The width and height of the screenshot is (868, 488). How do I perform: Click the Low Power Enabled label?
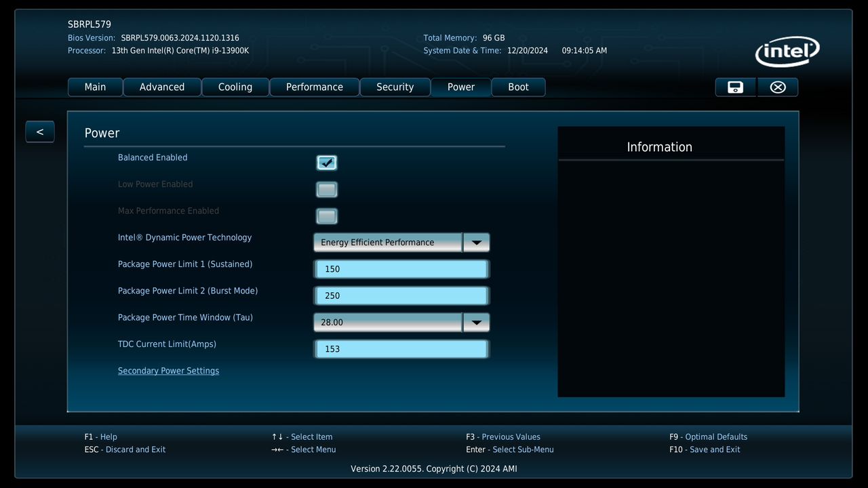(x=155, y=184)
